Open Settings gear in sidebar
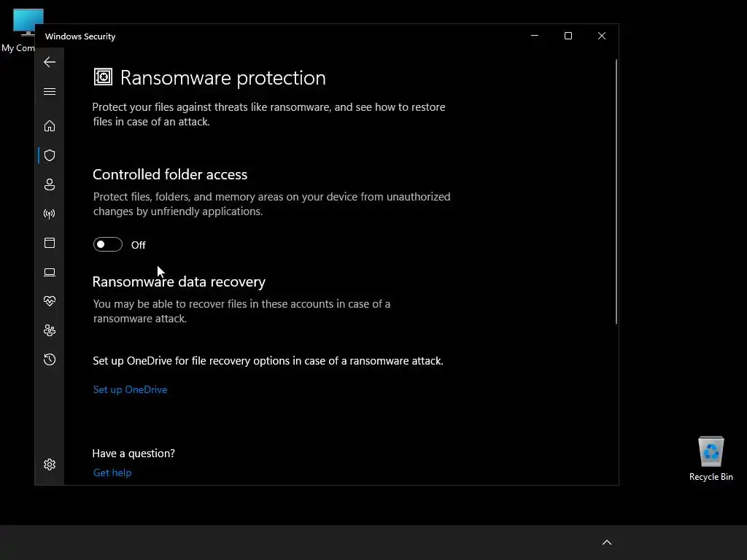747x560 pixels. click(x=50, y=464)
